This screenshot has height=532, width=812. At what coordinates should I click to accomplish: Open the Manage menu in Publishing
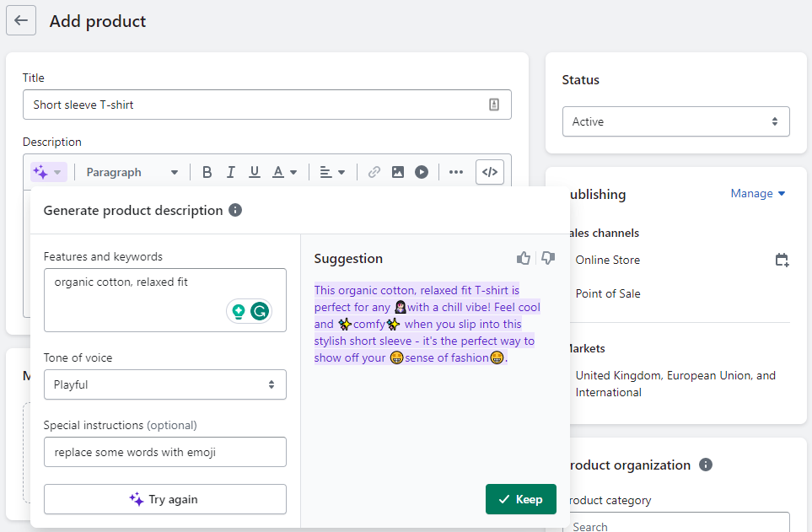tap(756, 193)
